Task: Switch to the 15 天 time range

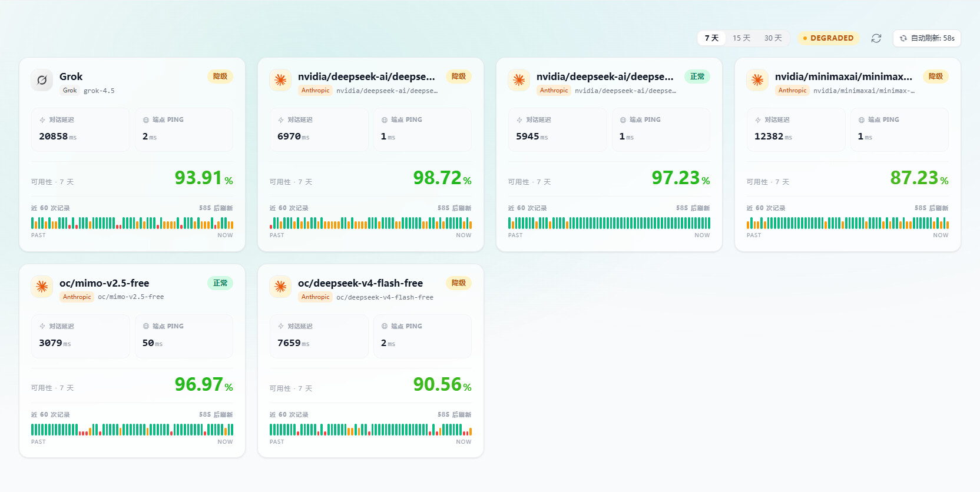Action: pyautogui.click(x=741, y=38)
